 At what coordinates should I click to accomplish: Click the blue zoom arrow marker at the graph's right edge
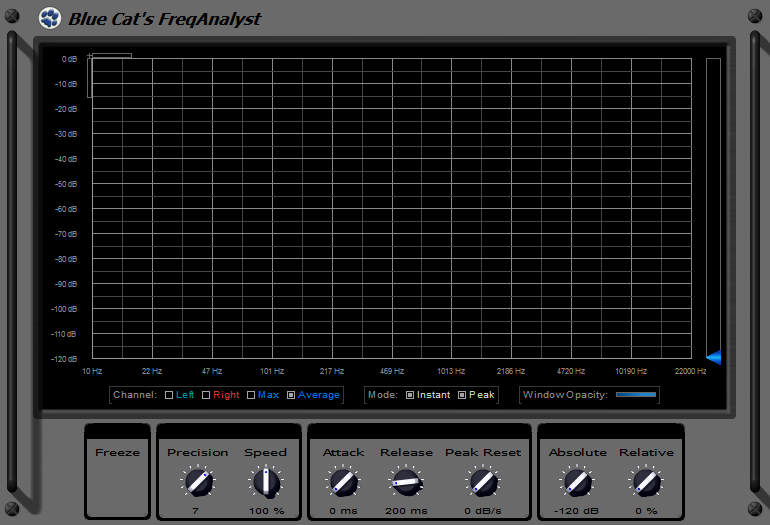point(714,358)
